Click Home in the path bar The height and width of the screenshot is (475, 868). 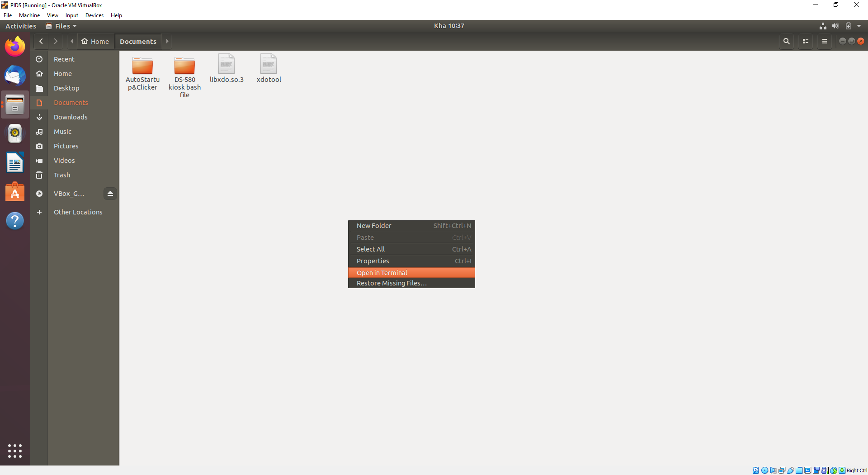click(x=95, y=41)
